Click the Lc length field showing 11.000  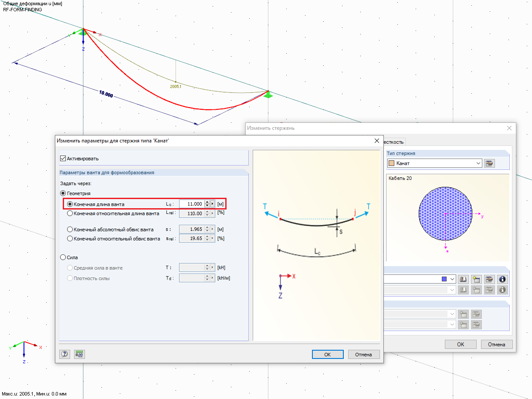[x=192, y=204]
